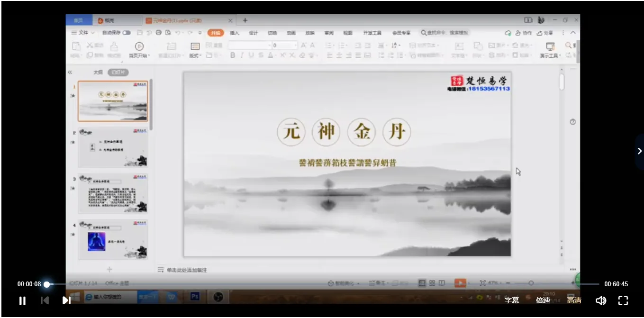Collapse the slide panel with « arrows
This screenshot has width=644, height=318.
(x=70, y=73)
